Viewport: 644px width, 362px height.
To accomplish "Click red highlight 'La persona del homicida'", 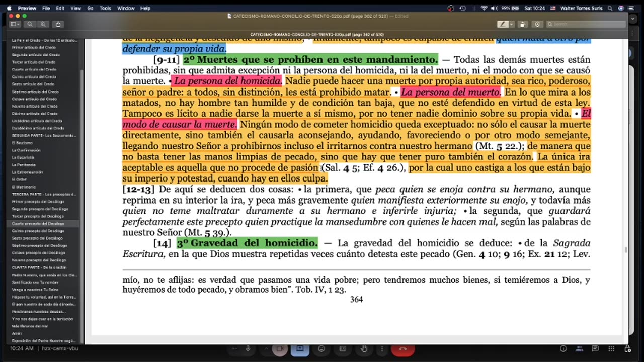I will [227, 81].
